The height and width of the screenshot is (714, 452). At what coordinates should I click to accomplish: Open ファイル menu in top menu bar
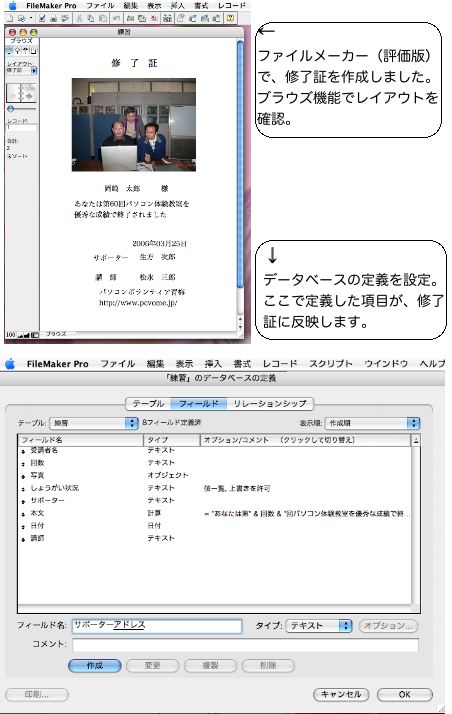point(100,5)
